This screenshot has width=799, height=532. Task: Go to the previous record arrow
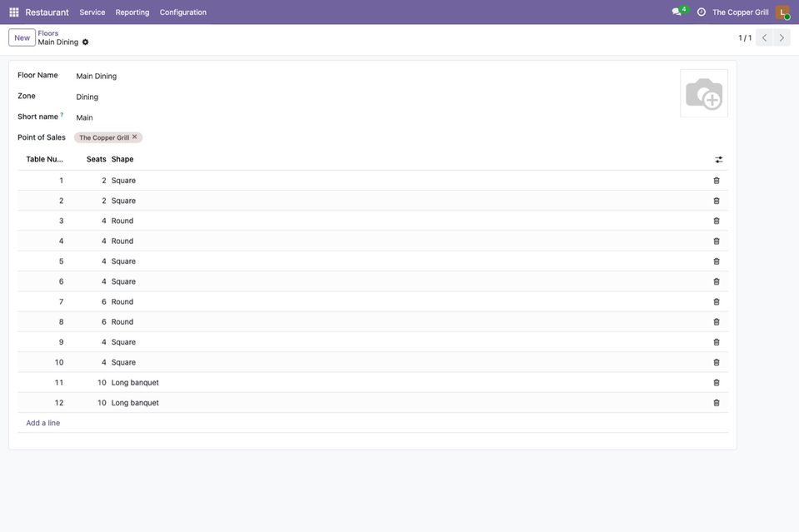[x=764, y=37]
